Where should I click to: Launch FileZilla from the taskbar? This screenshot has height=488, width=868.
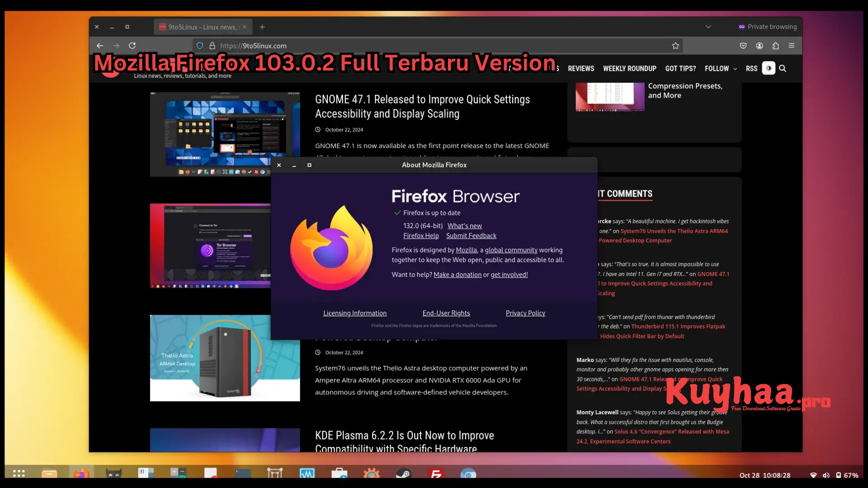(x=436, y=473)
